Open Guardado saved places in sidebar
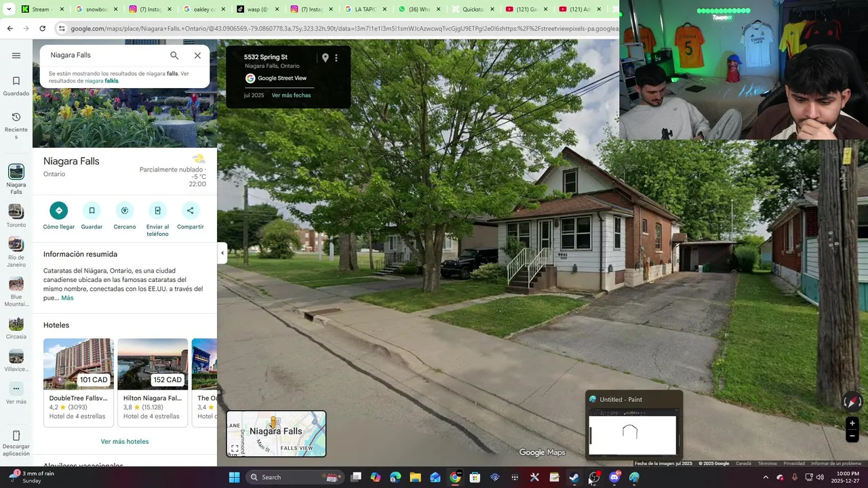 pyautogui.click(x=16, y=86)
